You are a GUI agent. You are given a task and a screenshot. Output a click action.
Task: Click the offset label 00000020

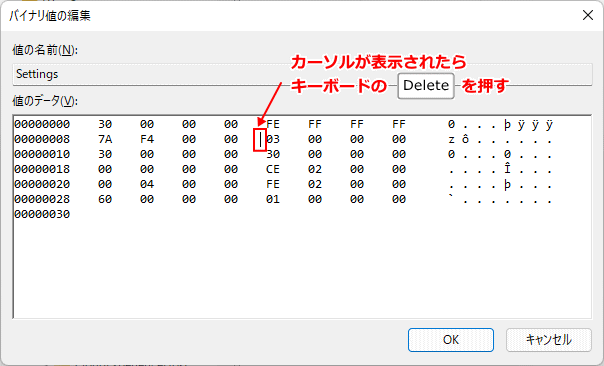[x=42, y=184]
